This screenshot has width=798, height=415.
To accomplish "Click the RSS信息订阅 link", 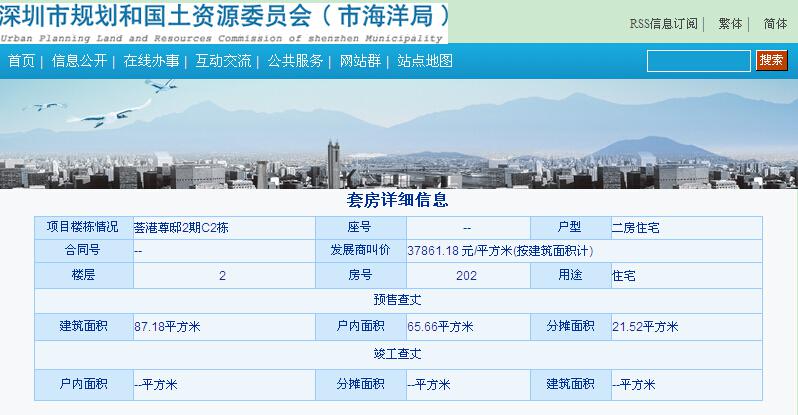I will 663,24.
